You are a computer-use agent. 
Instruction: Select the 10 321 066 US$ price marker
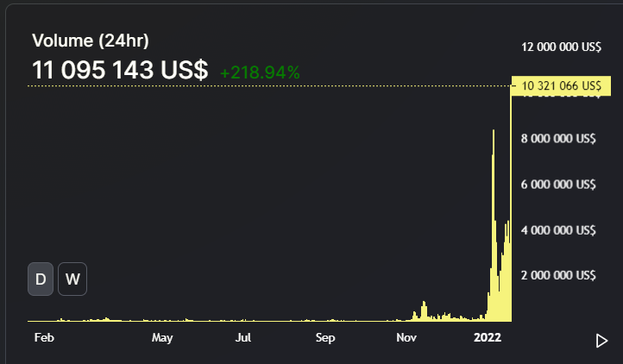pos(561,85)
